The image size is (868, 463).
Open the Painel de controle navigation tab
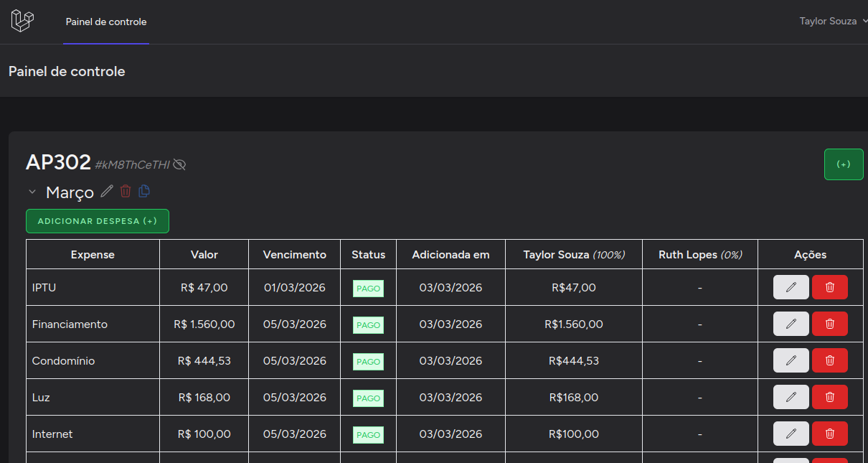(106, 22)
